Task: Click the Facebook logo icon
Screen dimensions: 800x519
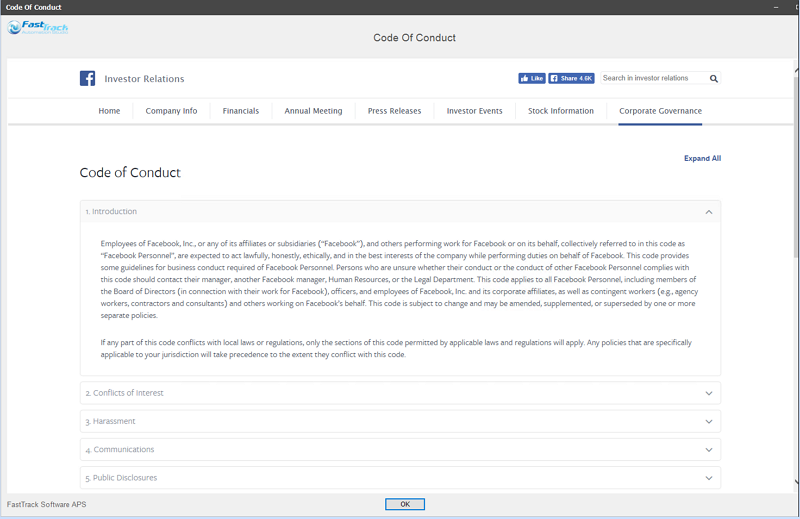Action: 87,78
